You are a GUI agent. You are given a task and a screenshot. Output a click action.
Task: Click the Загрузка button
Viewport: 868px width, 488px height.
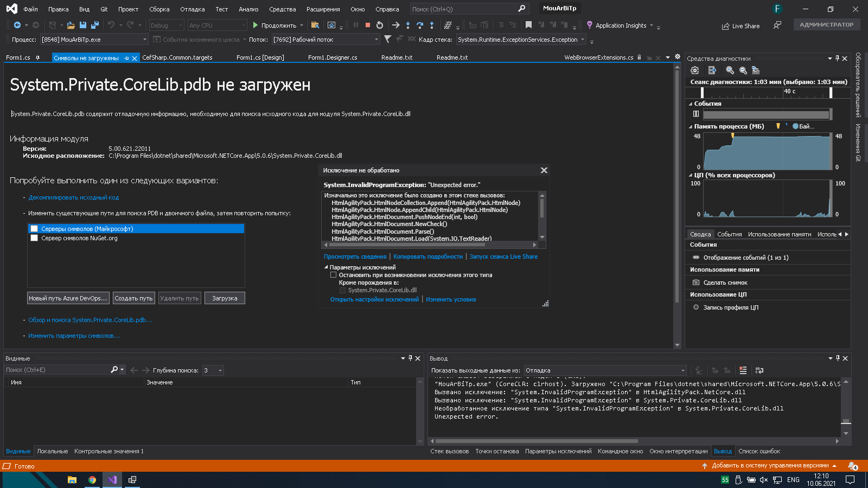tap(225, 298)
